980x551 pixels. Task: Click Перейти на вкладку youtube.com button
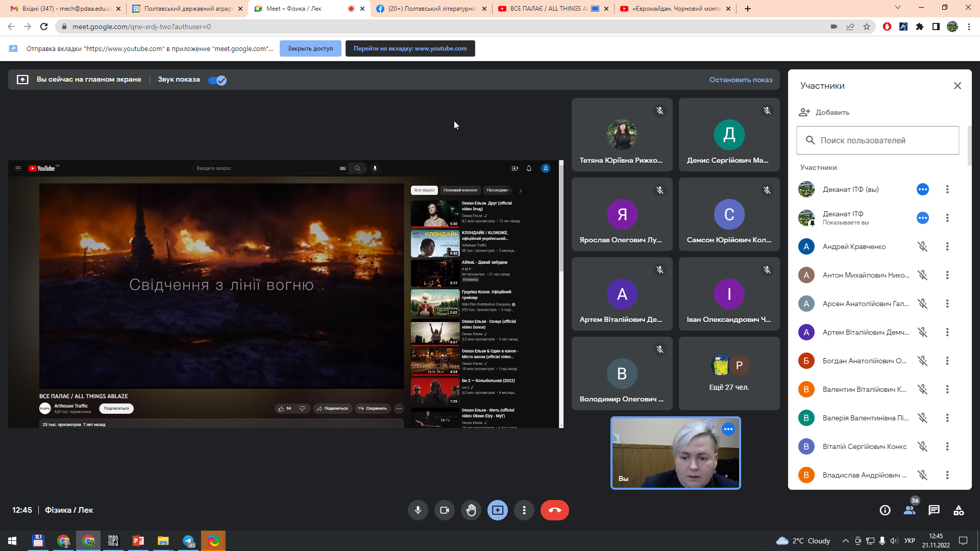coord(410,48)
